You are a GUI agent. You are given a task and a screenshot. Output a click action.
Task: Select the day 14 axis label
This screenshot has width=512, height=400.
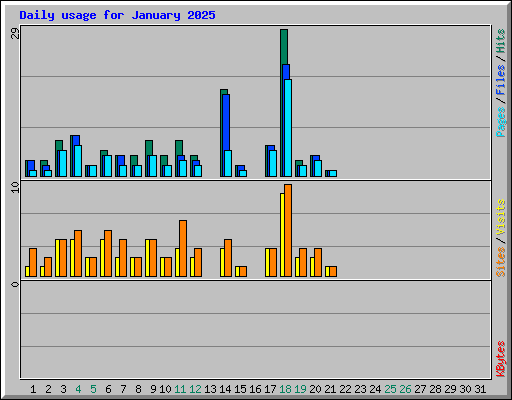click(x=225, y=389)
